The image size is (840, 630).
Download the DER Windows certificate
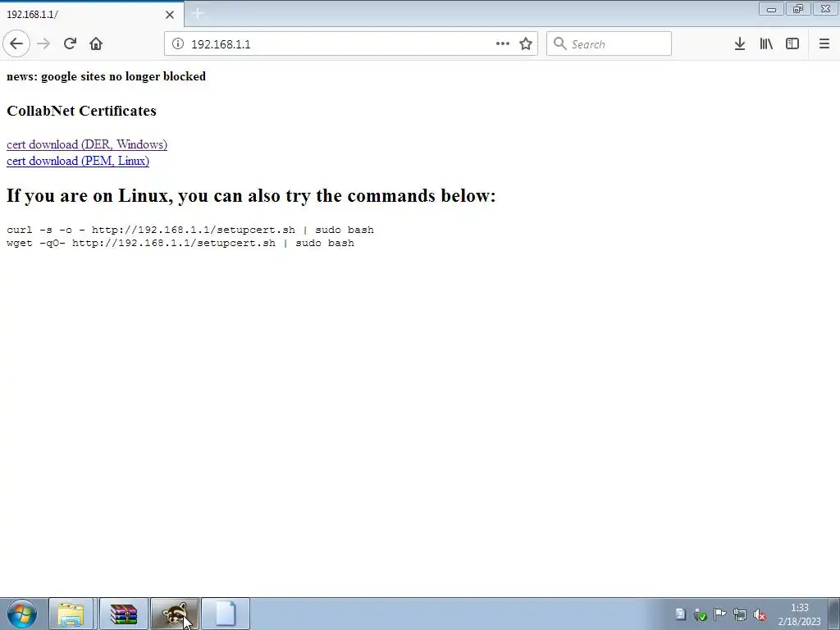(x=87, y=144)
